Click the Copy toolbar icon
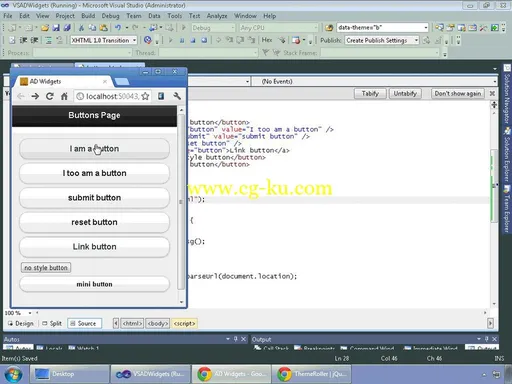Viewport: 512px width, 384px height. (92, 28)
